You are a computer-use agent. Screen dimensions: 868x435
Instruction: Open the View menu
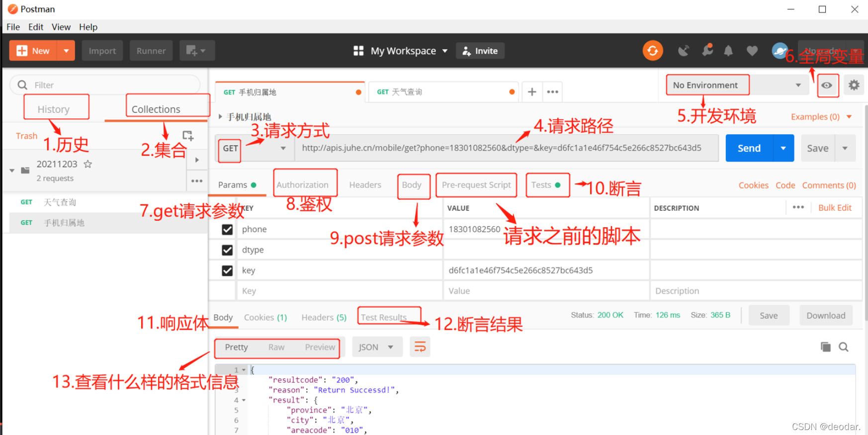[x=61, y=27]
